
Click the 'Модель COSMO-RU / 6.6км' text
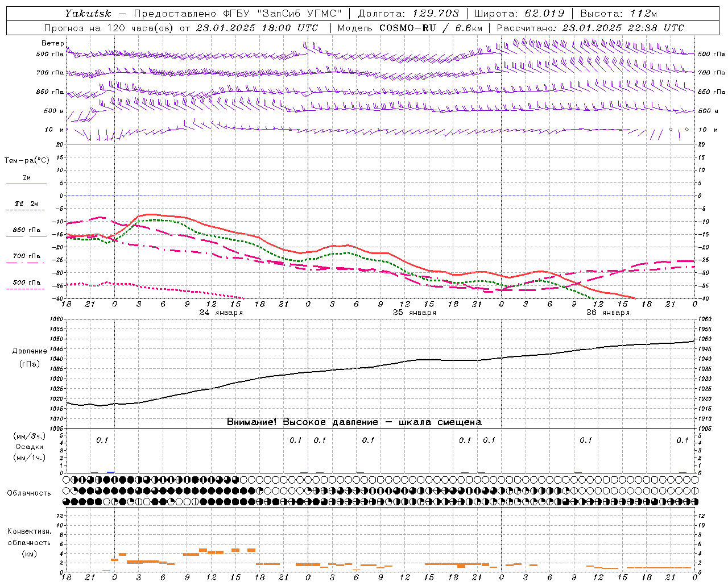pos(409,28)
